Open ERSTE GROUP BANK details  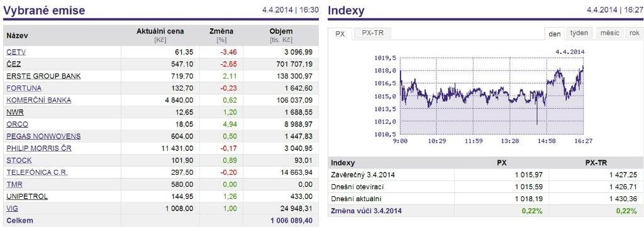43,76
